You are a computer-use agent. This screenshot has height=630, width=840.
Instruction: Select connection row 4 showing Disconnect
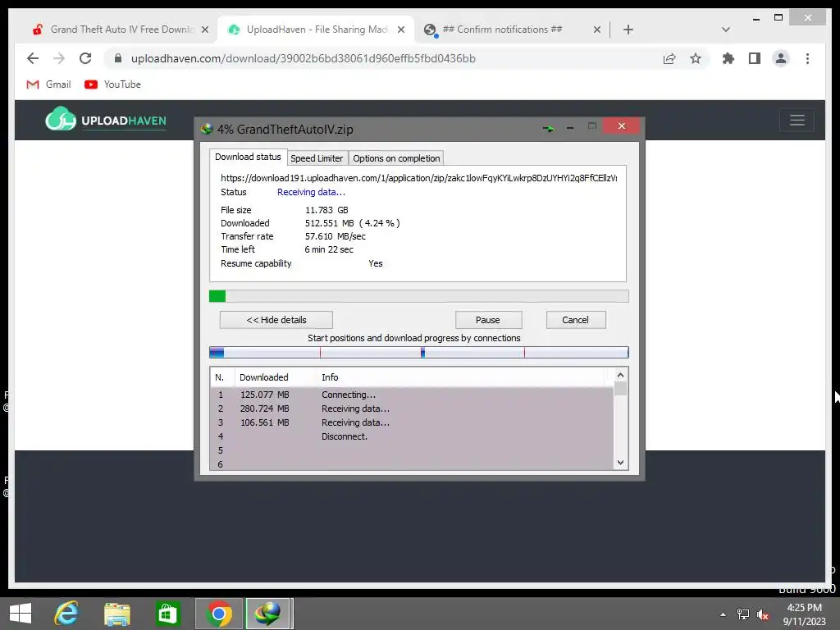pyautogui.click(x=412, y=436)
